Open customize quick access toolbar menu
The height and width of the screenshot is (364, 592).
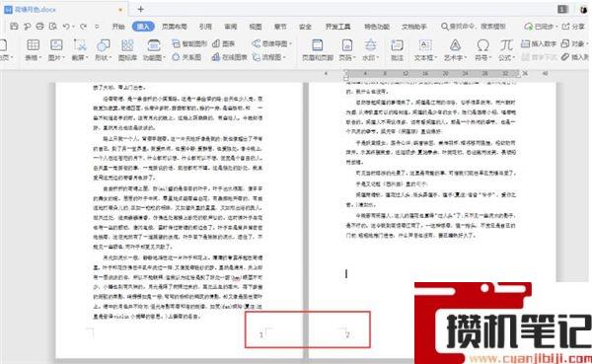click(97, 27)
